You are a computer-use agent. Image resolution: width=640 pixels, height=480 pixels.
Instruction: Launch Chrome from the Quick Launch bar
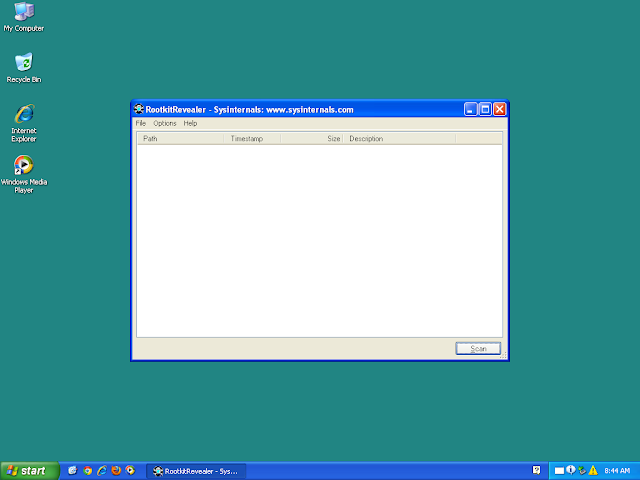tap(87, 471)
